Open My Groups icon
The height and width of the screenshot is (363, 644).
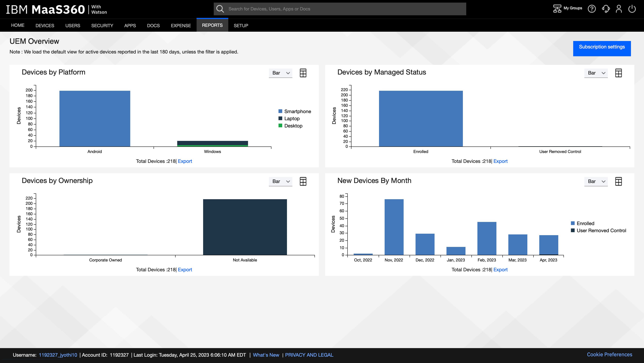tap(557, 9)
